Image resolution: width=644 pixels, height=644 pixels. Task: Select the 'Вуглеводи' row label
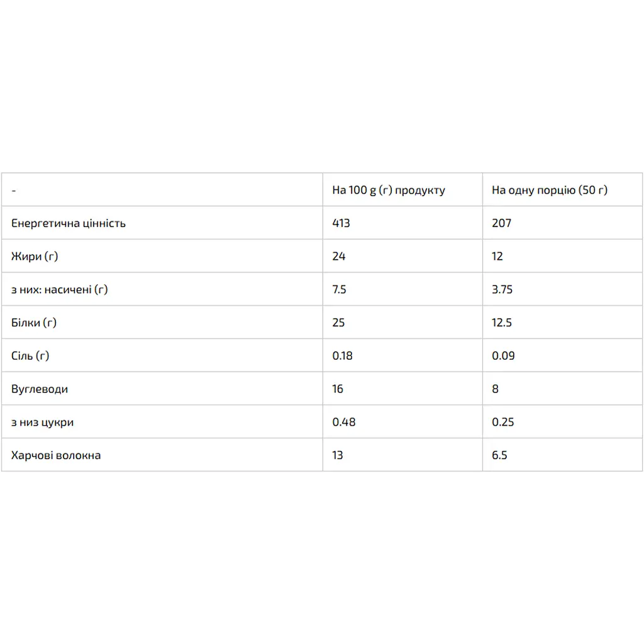[x=40, y=389]
